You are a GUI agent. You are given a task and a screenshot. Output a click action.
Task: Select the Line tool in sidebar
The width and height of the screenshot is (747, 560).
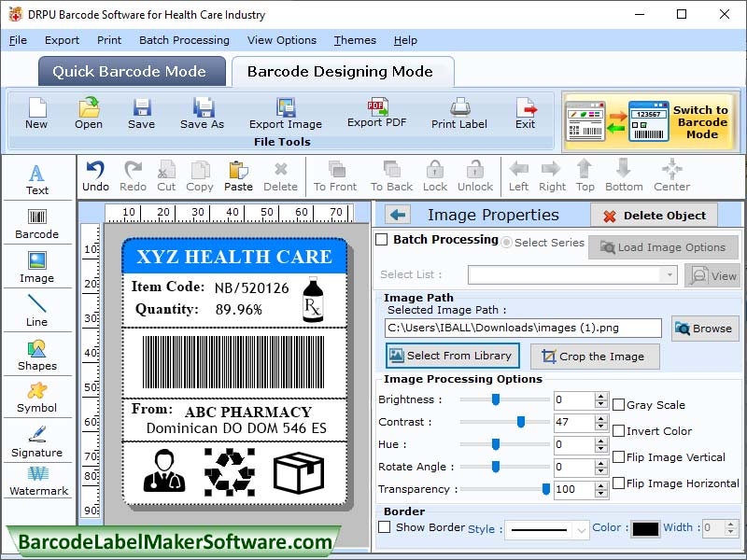pyautogui.click(x=36, y=310)
